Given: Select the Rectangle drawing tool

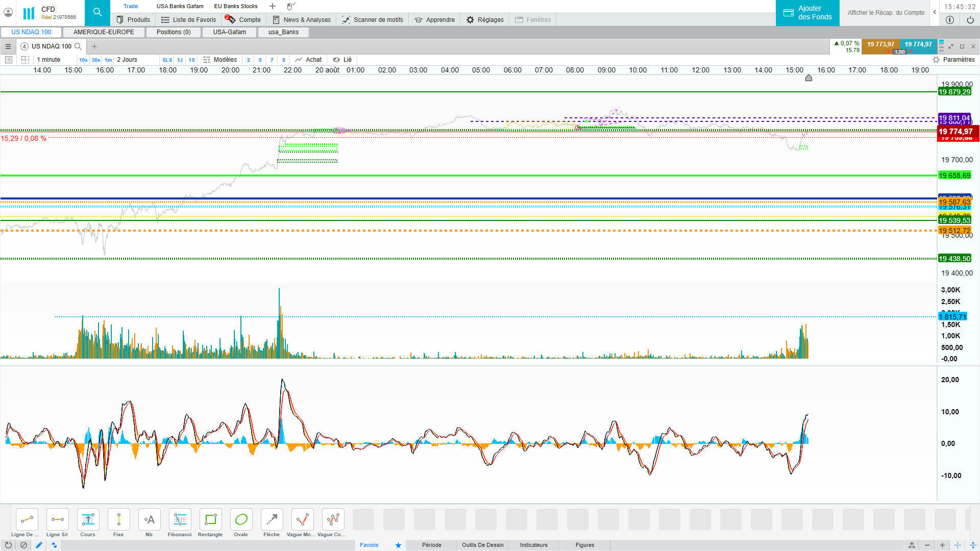Looking at the screenshot, I should coord(210,520).
